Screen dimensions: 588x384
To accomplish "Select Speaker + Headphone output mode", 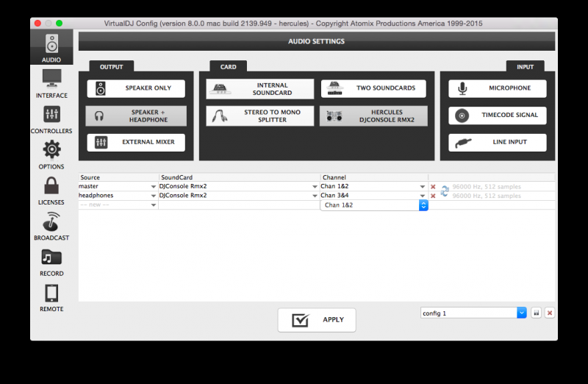I will 136,115.
